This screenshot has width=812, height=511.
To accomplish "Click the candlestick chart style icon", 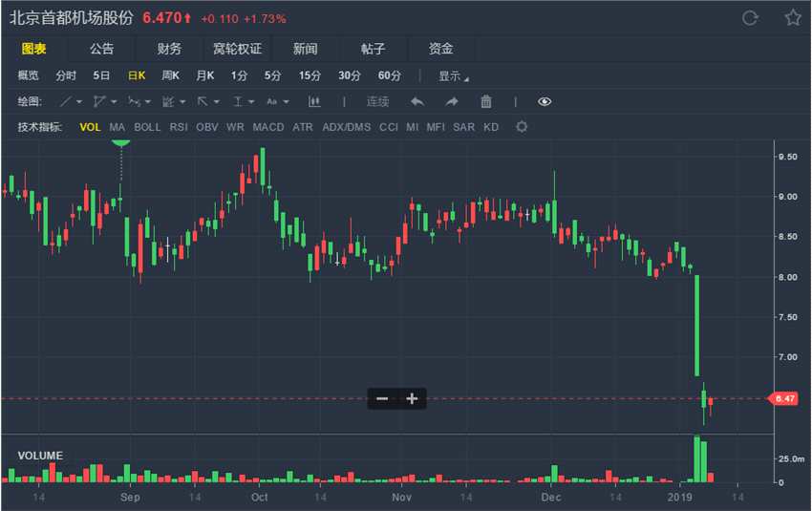I will tap(314, 101).
